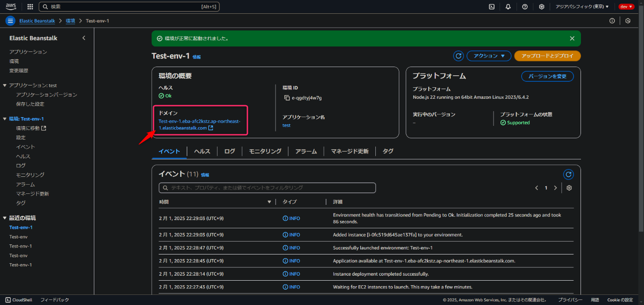Go to previous events page

pos(536,188)
